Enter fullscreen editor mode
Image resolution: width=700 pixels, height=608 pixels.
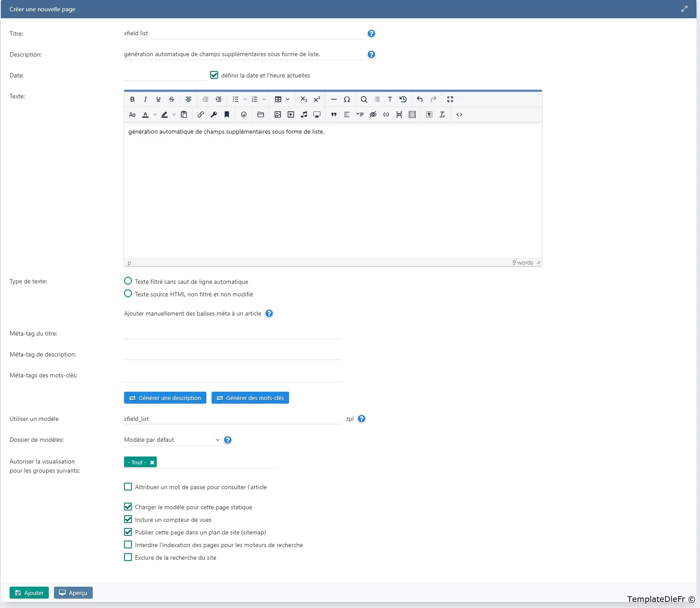[x=450, y=99]
